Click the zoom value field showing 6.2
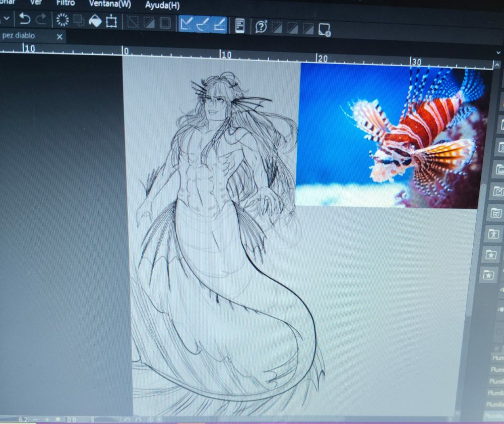This screenshot has width=504, height=424. coord(23,419)
